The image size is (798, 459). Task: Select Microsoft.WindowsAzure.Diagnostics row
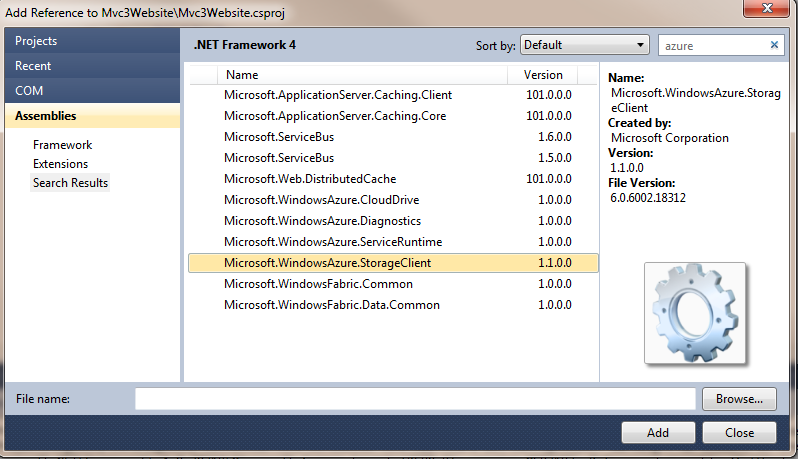[393, 221]
